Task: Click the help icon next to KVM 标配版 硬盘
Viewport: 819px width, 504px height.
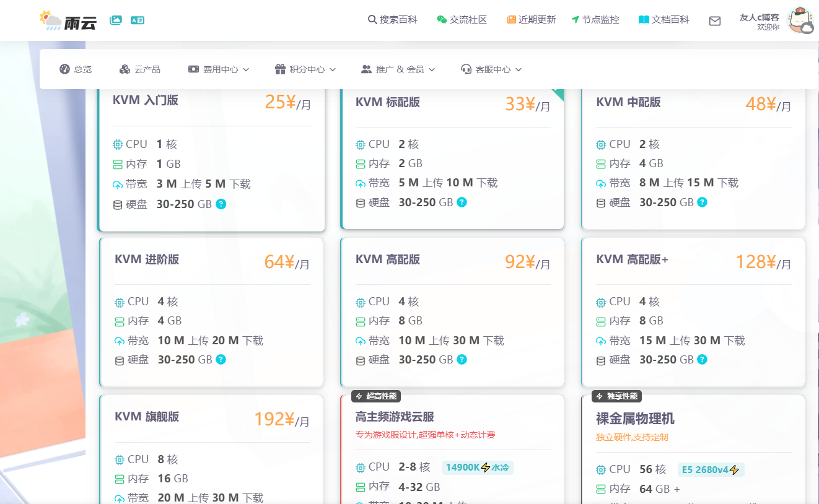Action: pos(462,202)
